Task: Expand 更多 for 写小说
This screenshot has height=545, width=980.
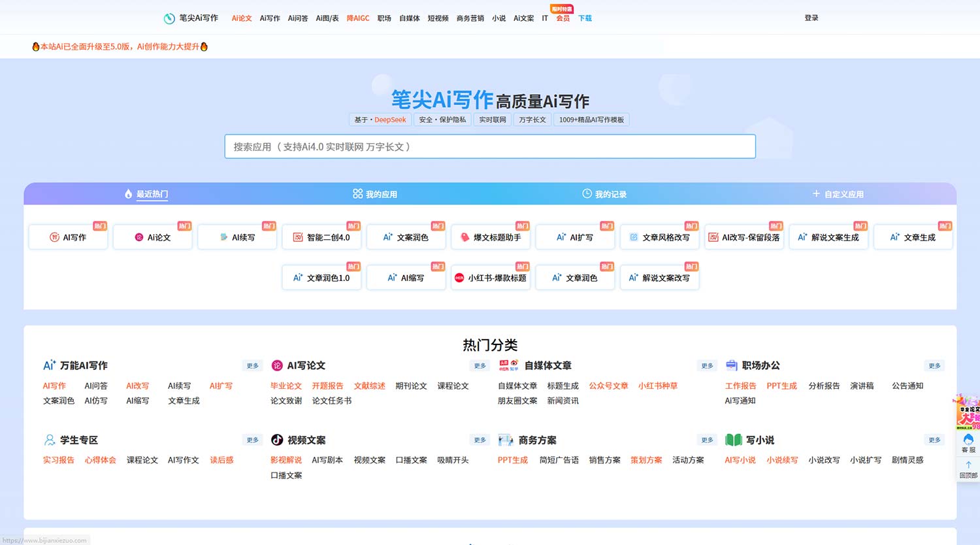Action: click(935, 440)
